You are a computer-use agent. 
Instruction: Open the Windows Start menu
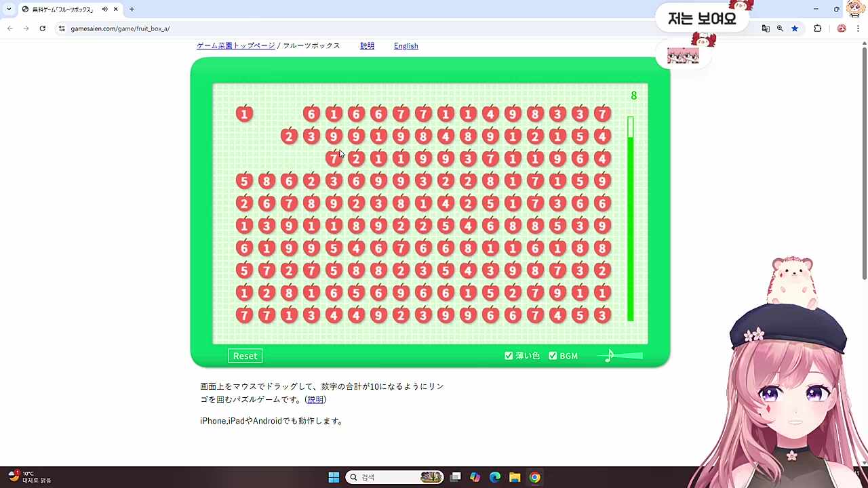tap(334, 477)
